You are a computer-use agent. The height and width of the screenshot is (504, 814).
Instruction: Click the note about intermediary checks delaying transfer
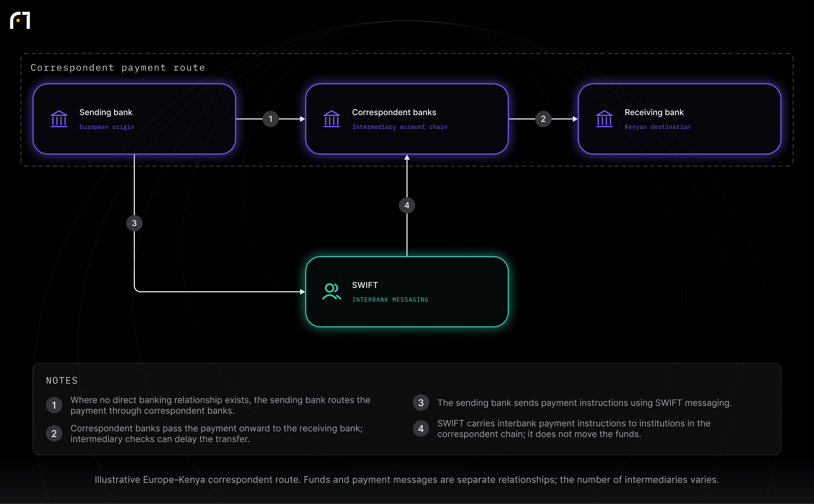coord(216,434)
